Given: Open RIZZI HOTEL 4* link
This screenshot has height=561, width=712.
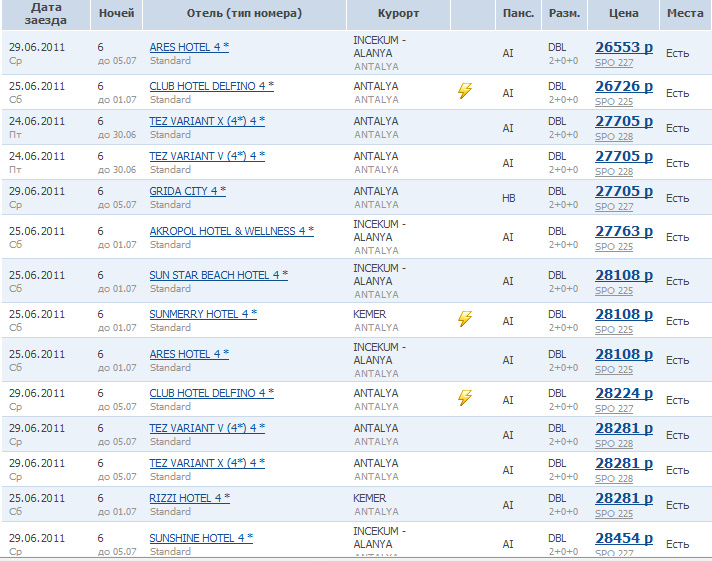Looking at the screenshot, I should click(x=189, y=498).
